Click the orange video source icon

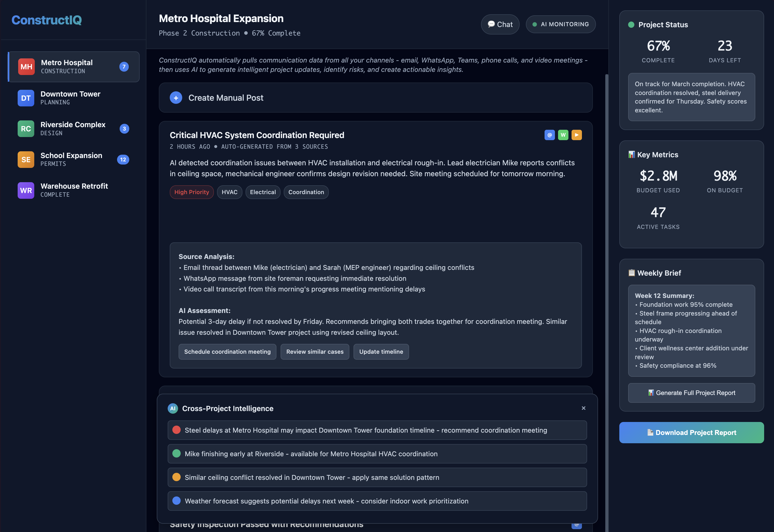pos(576,135)
